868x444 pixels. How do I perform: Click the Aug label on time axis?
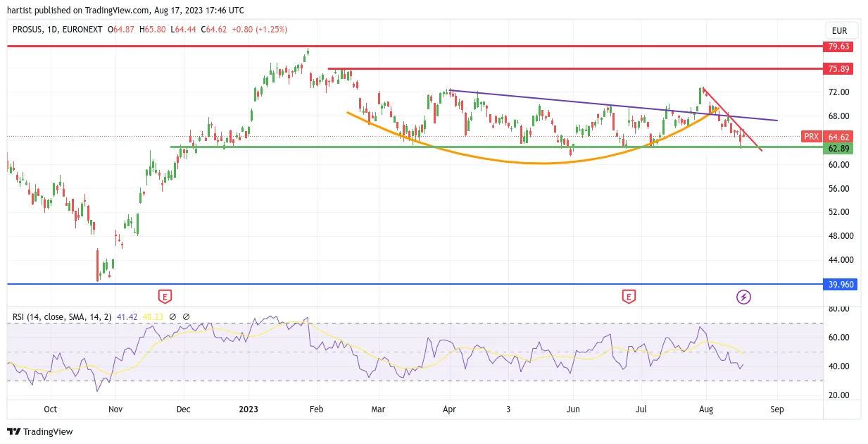(x=707, y=409)
